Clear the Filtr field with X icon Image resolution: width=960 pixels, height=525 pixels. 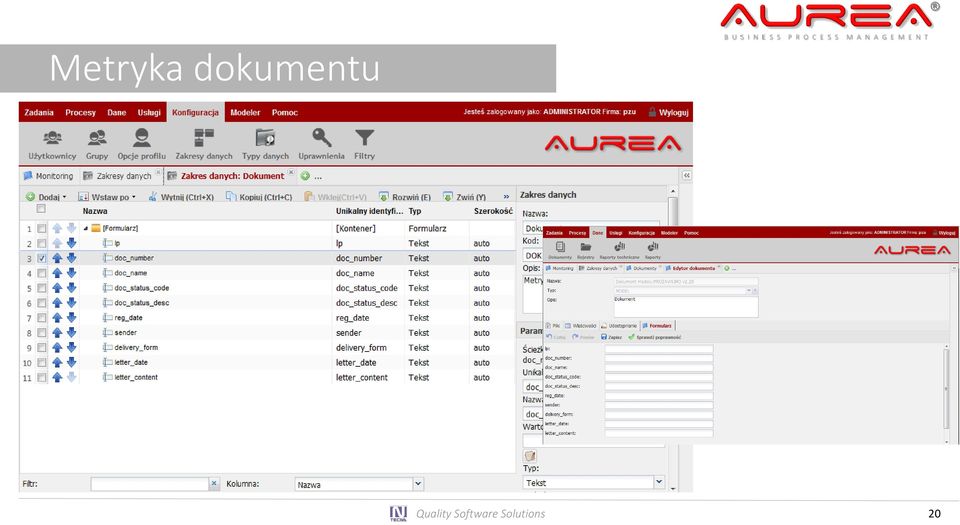(x=214, y=483)
